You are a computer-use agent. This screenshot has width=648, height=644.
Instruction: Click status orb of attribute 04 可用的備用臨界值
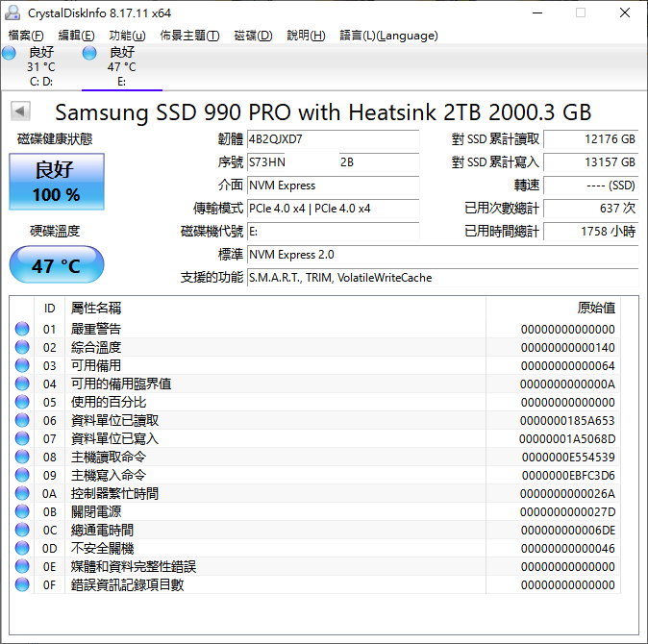[22, 384]
